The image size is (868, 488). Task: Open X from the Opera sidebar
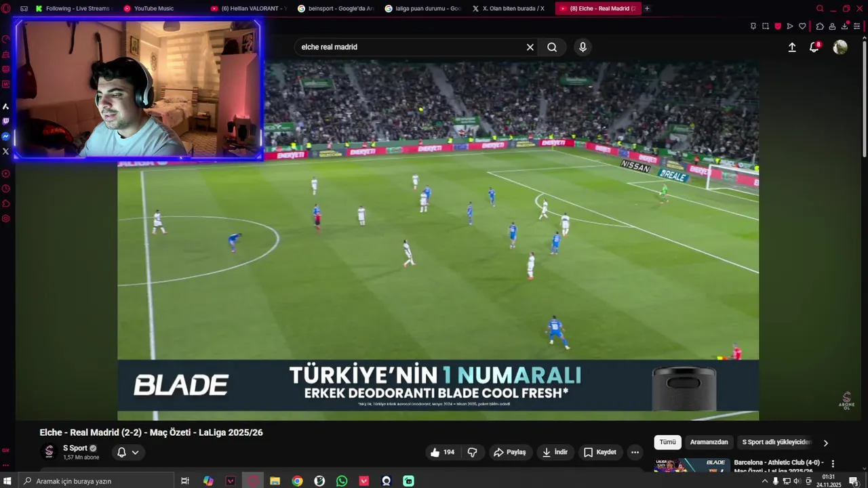[6, 151]
